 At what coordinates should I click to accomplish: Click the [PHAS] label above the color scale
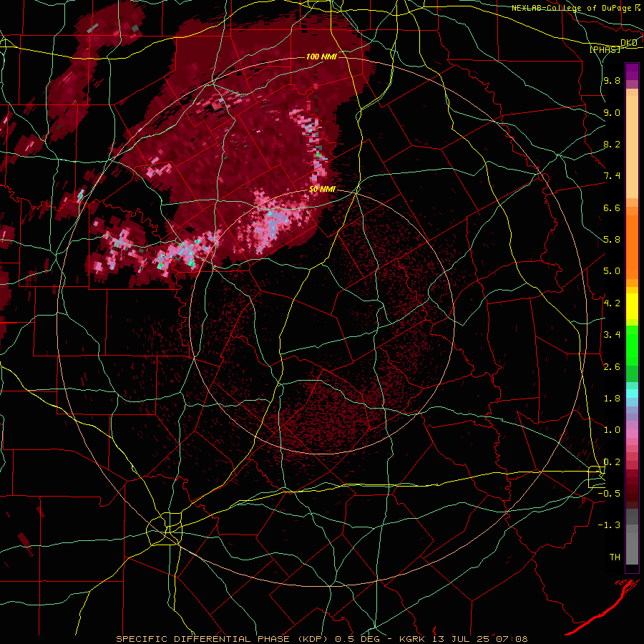pos(605,49)
